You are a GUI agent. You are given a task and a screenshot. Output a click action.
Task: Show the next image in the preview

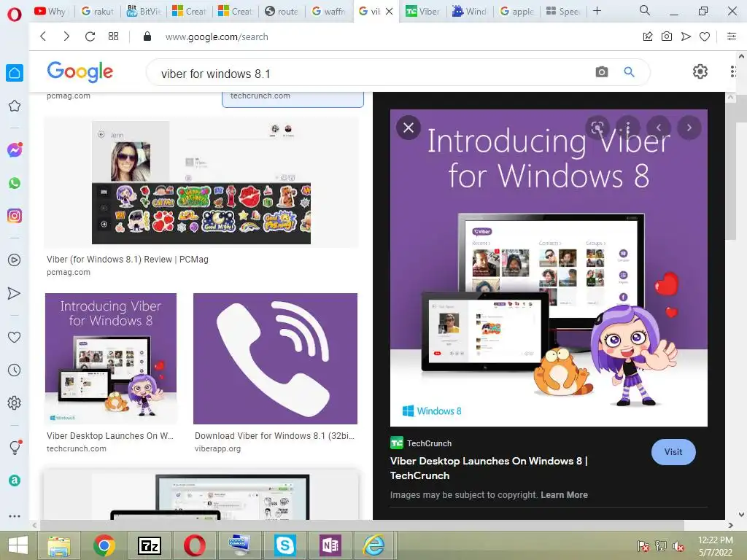[x=689, y=128]
